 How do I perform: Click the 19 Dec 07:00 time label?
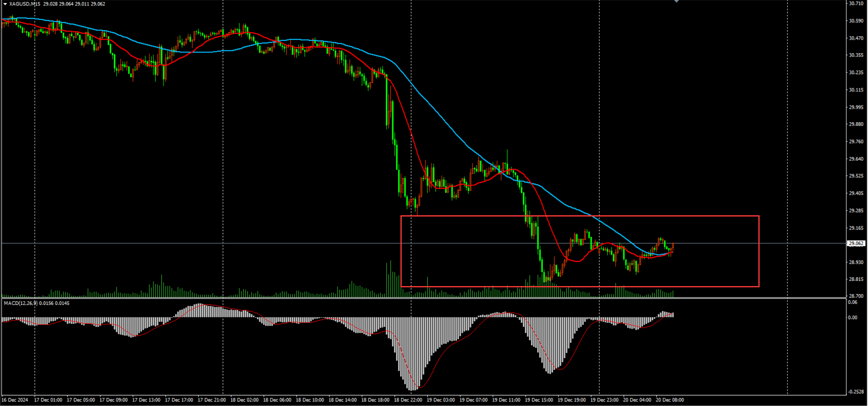click(x=474, y=400)
